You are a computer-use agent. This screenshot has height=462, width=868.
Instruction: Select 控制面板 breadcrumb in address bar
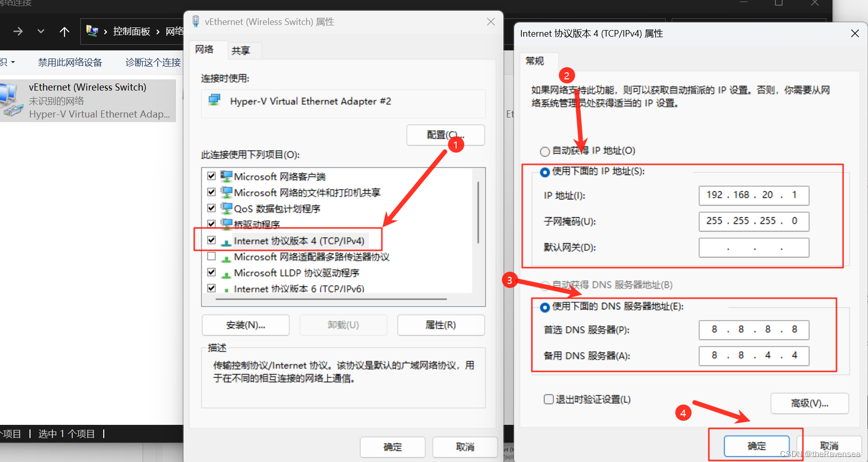tap(132, 32)
